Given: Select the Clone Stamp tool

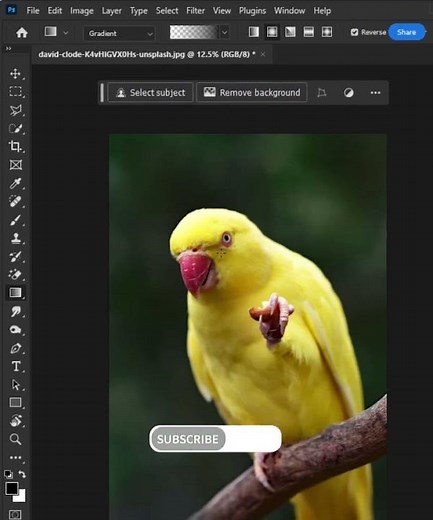Looking at the screenshot, I should pyautogui.click(x=15, y=238).
